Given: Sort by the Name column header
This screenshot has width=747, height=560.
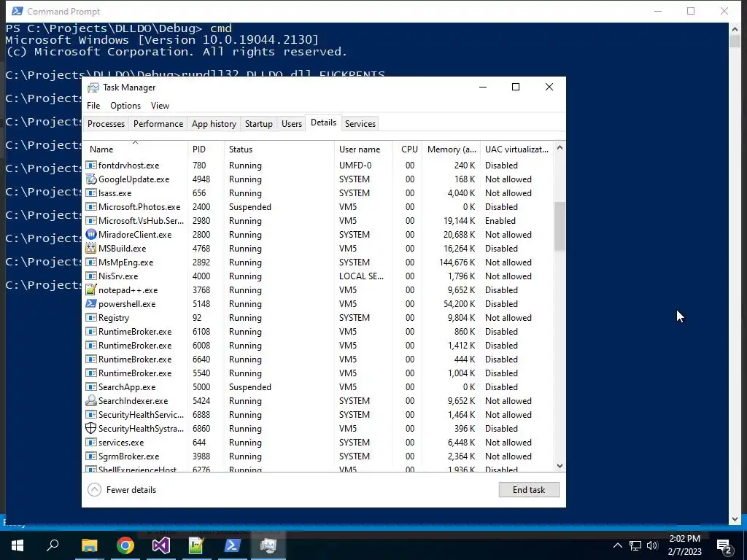Looking at the screenshot, I should [x=135, y=149].
